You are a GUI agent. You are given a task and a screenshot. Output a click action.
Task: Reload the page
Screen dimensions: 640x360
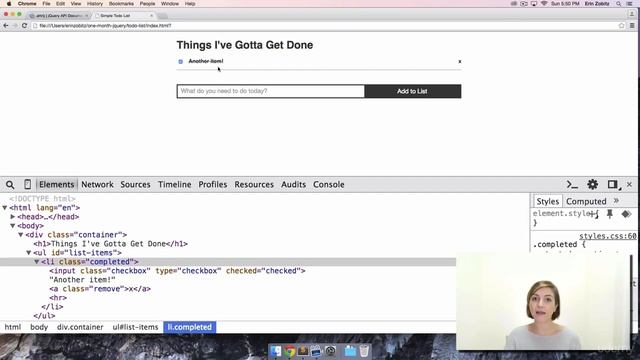coord(24,25)
